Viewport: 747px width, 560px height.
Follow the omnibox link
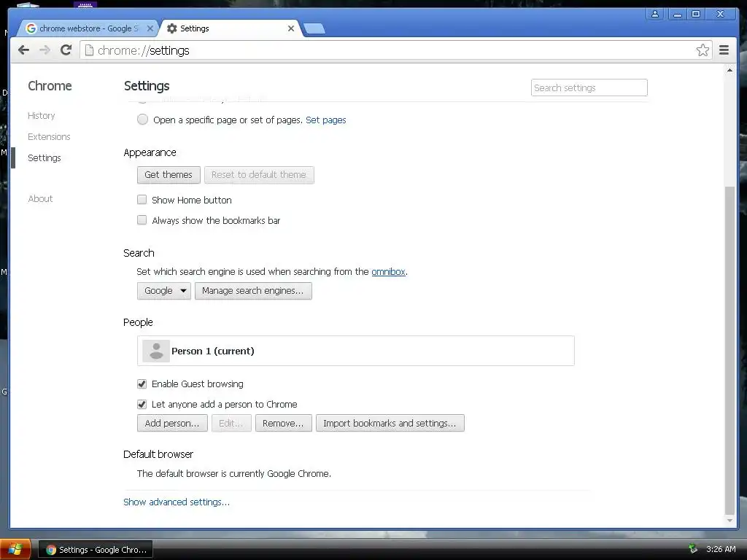coord(388,271)
